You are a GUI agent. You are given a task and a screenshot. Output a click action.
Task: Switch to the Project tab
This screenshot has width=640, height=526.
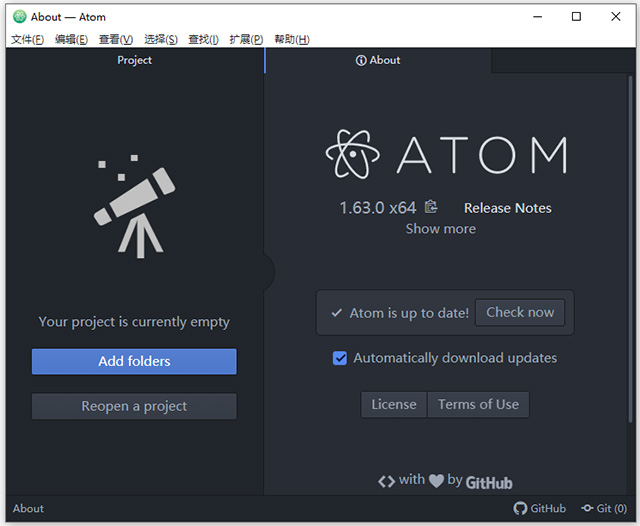coord(135,60)
